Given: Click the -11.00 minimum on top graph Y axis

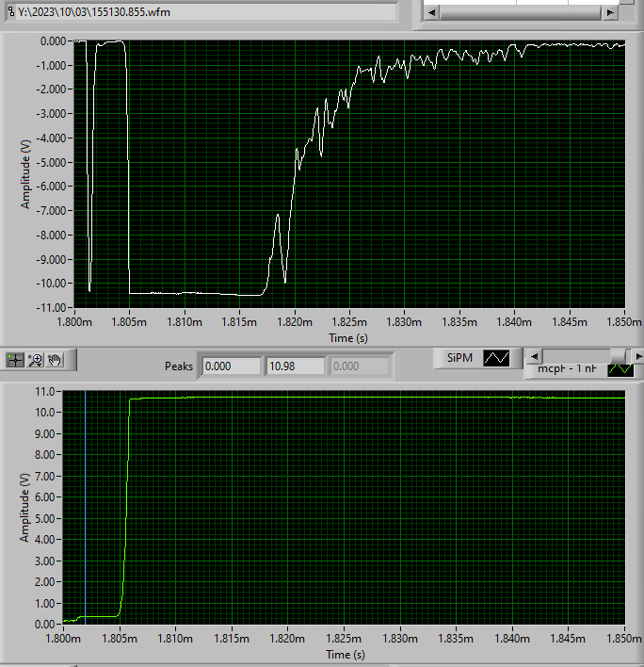Looking at the screenshot, I should [x=51, y=307].
